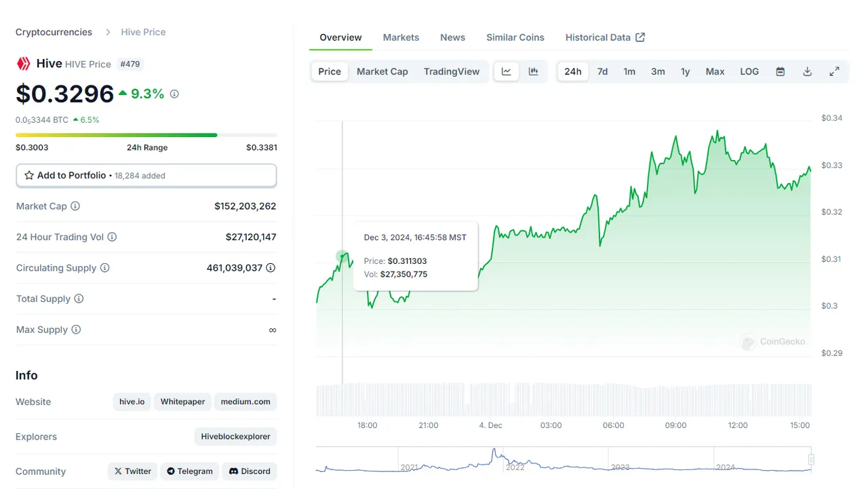Open the Telegram community link
The height and width of the screenshot is (489, 868).
pos(190,471)
